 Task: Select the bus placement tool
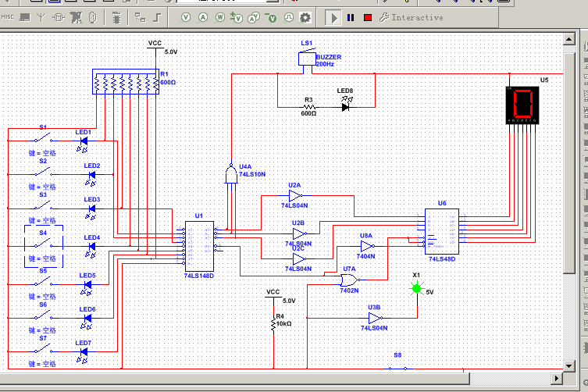(x=157, y=17)
